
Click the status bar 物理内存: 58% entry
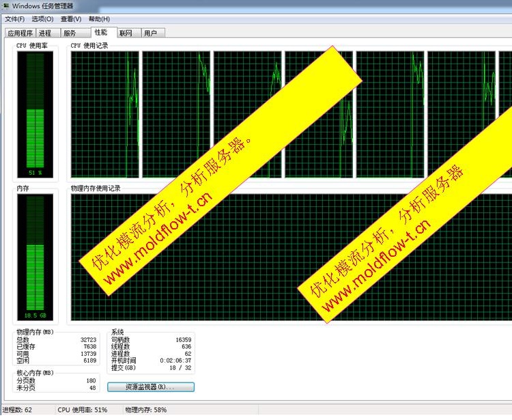coord(146,410)
